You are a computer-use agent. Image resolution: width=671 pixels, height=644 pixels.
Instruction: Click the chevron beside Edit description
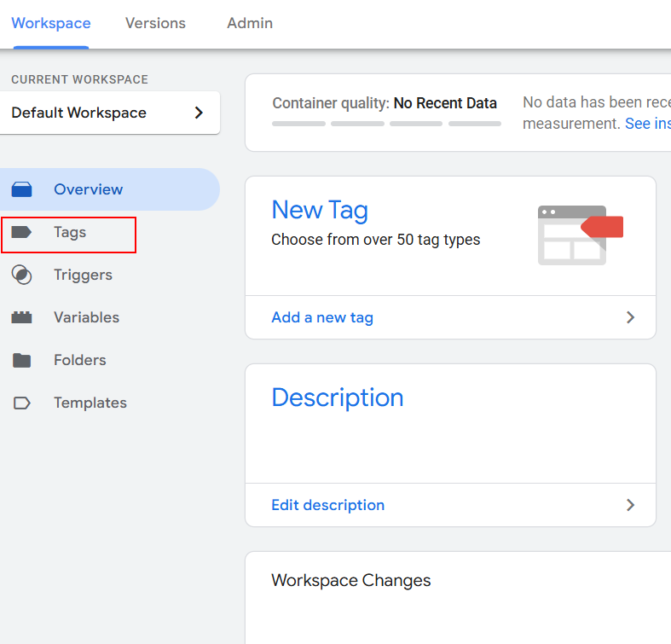[630, 505]
